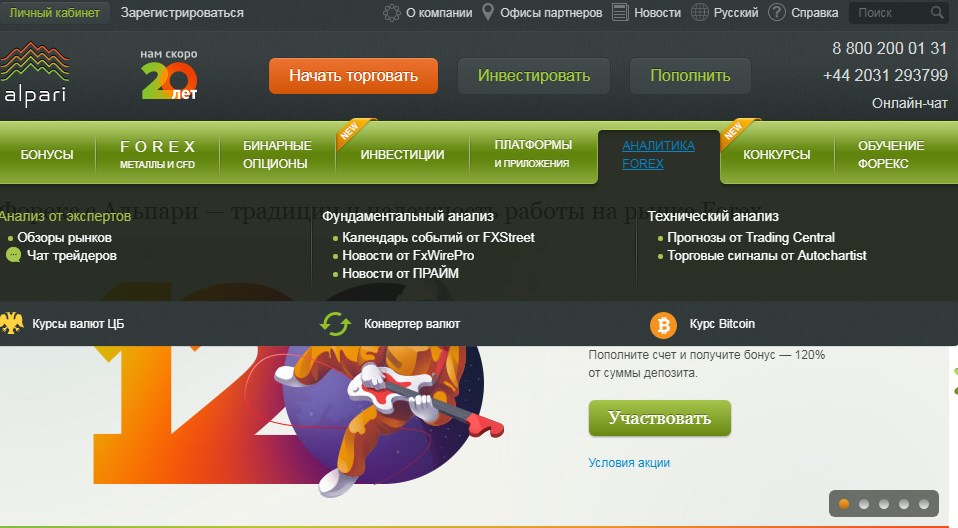
Task: Open the Русский language selector
Action: coord(736,13)
